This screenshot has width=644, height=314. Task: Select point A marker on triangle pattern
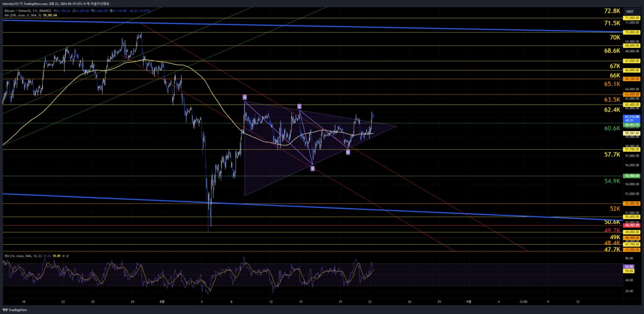click(245, 97)
